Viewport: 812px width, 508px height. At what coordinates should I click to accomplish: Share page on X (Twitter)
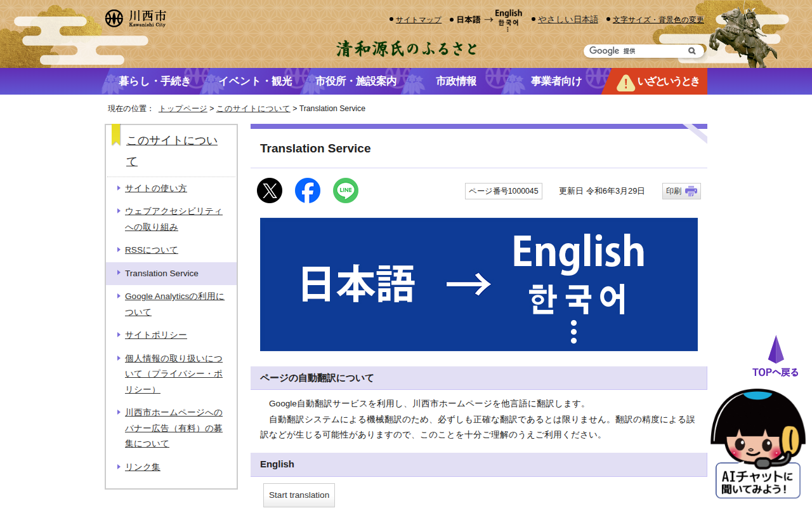click(x=270, y=190)
